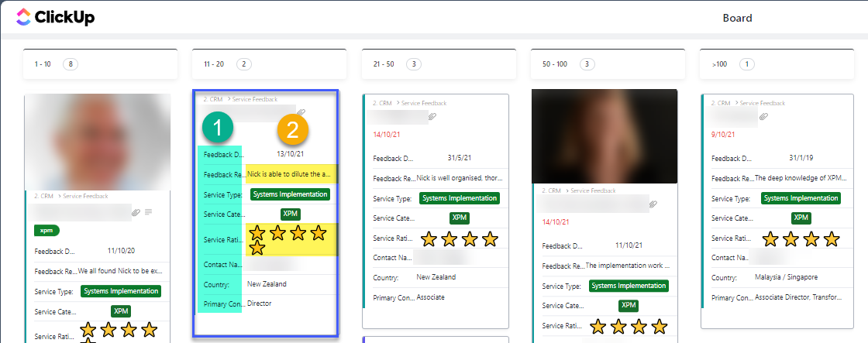868x343 pixels.
Task: Click Service Feedback breadcrumb on xpm tagged card
Action: [86, 196]
